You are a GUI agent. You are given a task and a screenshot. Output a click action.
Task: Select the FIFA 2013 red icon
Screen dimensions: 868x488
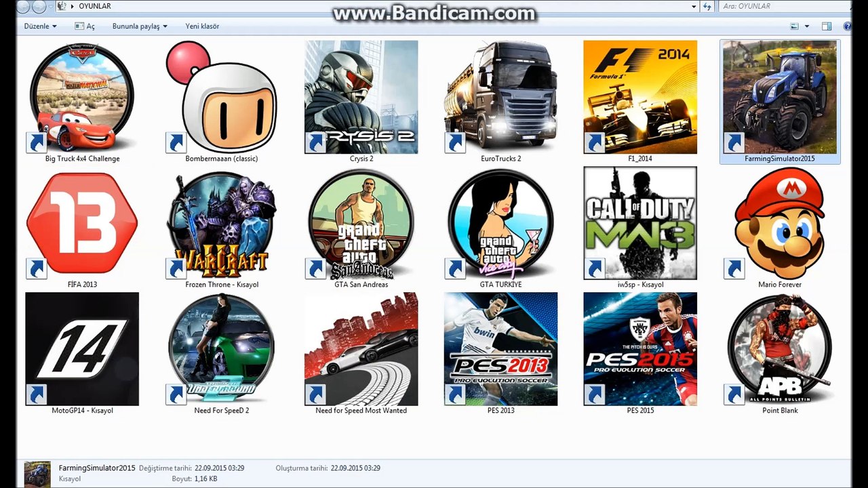pos(82,223)
